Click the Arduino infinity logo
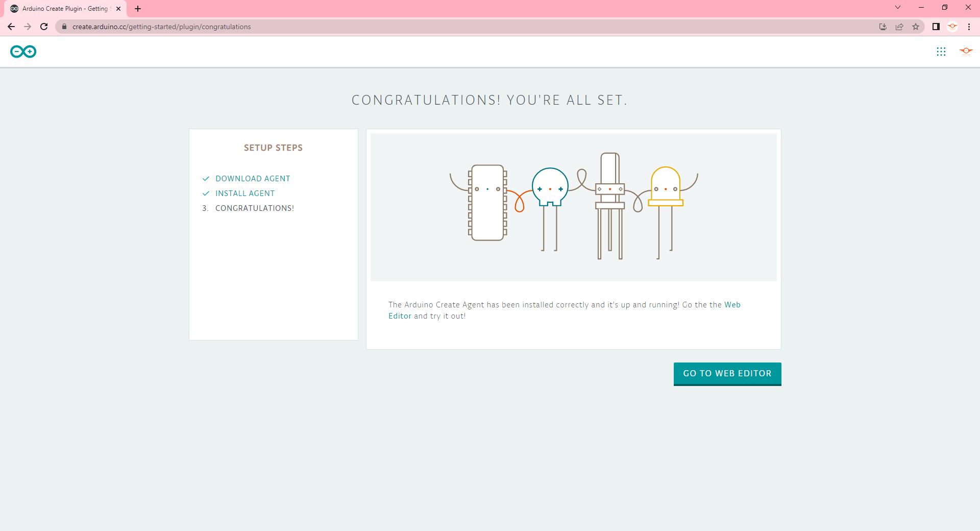 [23, 52]
